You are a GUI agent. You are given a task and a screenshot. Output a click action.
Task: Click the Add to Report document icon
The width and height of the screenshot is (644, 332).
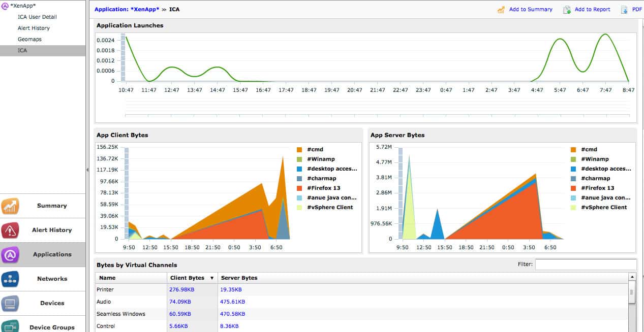coord(567,9)
